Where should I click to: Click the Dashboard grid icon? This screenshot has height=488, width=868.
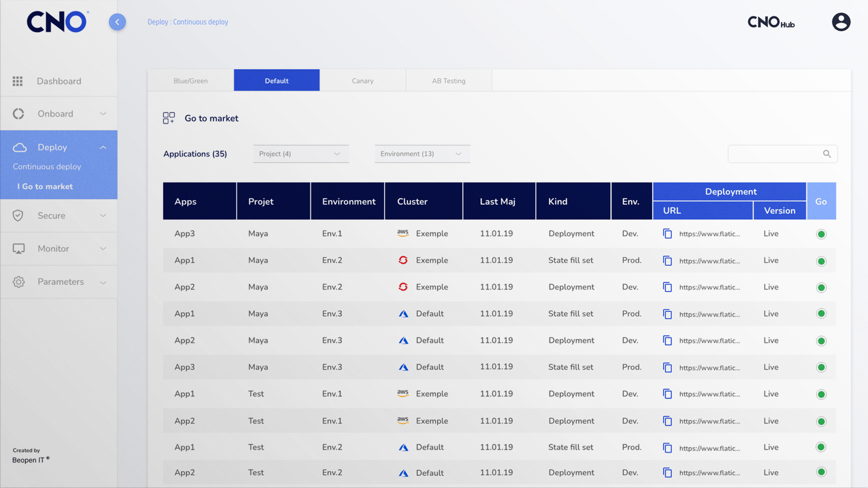tap(17, 81)
